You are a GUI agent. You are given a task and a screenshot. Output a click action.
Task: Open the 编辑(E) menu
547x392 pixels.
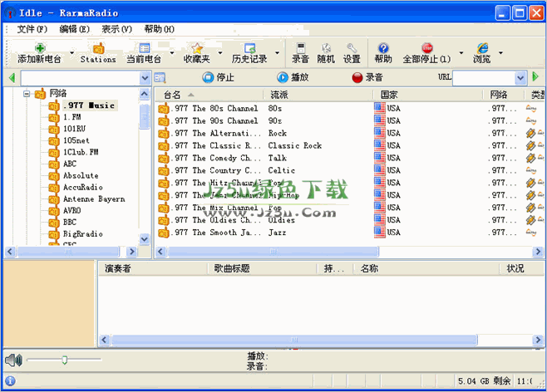coord(74,29)
